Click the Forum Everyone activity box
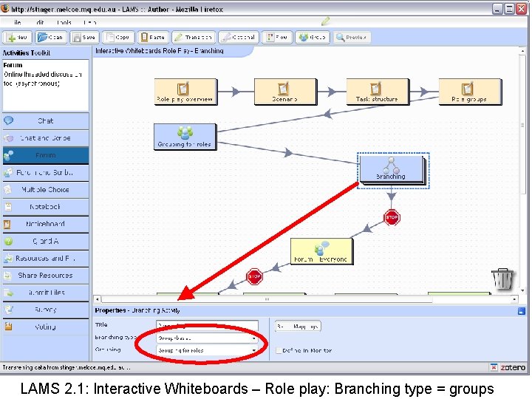The width and height of the screenshot is (532, 399). (x=321, y=251)
